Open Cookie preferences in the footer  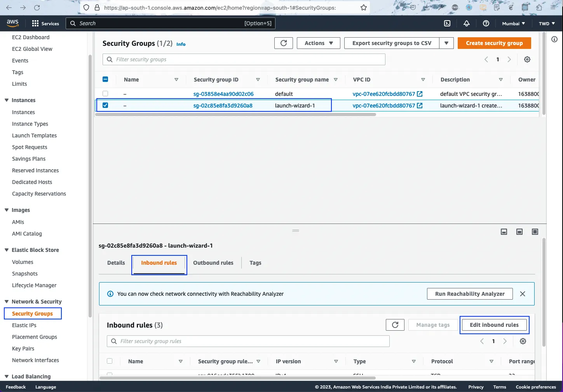[536, 387]
